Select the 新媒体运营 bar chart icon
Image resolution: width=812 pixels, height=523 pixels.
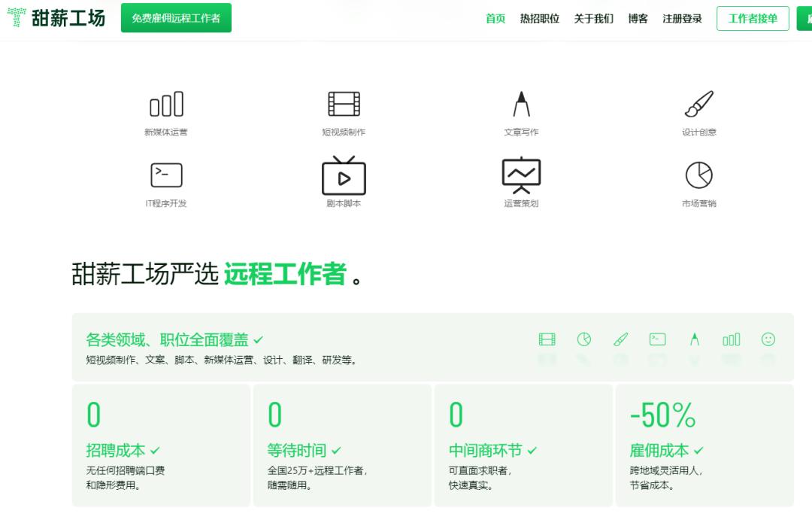tap(166, 104)
